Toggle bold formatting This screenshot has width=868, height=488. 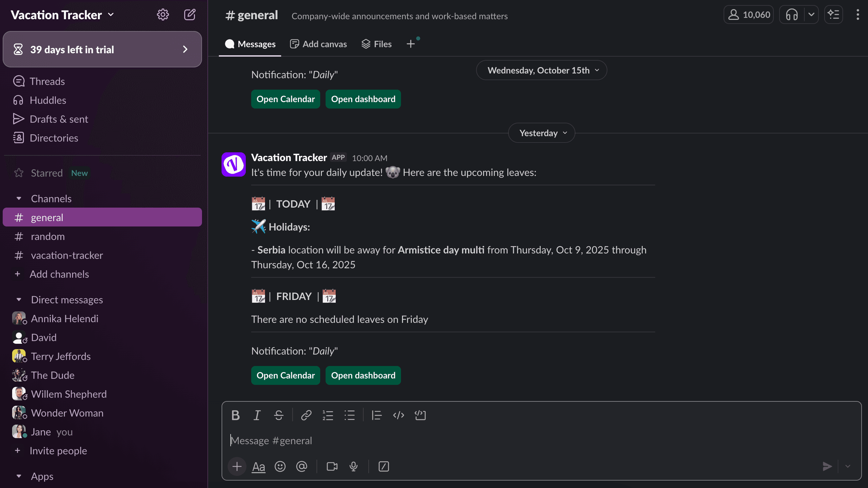236,415
